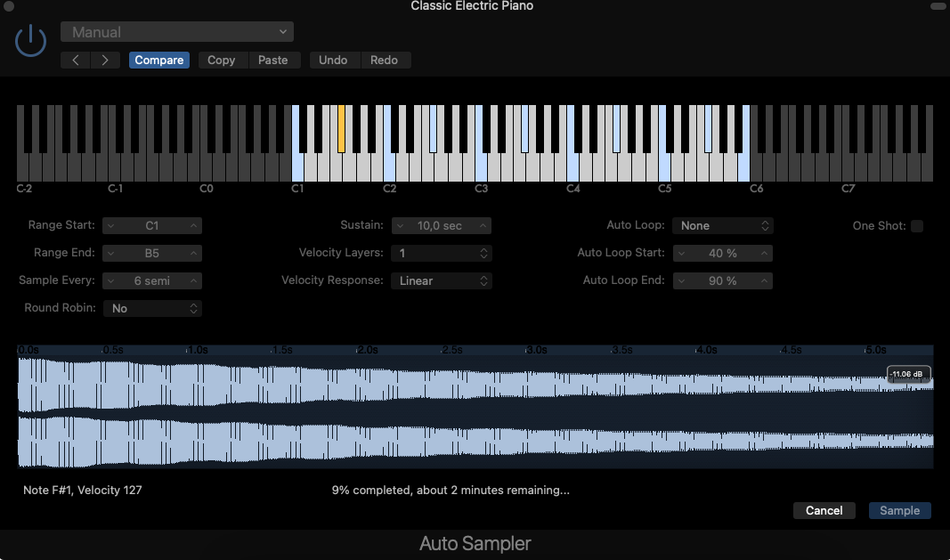Viewport: 950px width, 560px height.
Task: Click the Compare button
Action: pos(159,60)
